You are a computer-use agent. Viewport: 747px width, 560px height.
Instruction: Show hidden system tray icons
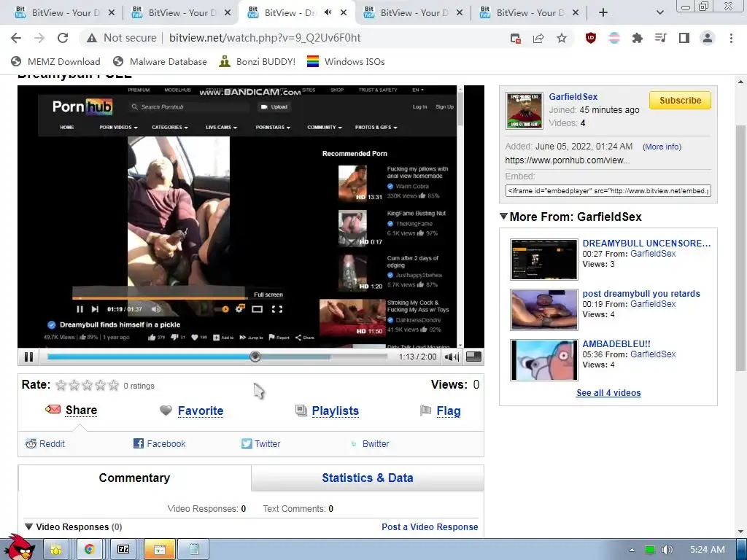click(632, 550)
